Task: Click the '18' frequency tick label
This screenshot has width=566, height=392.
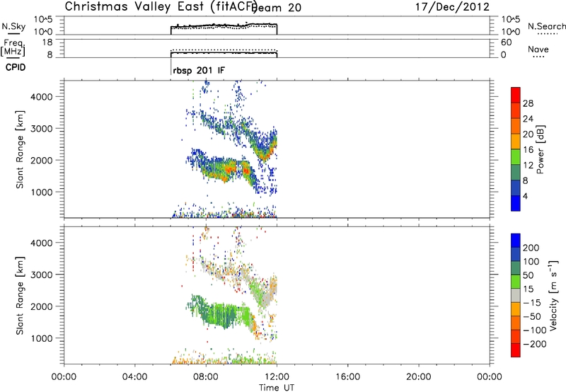Action: (47, 42)
